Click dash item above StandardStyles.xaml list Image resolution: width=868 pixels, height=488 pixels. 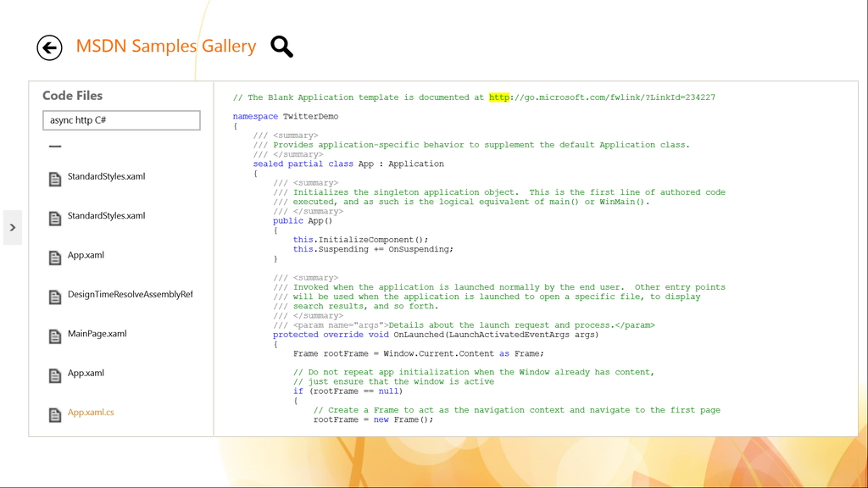[55, 146]
